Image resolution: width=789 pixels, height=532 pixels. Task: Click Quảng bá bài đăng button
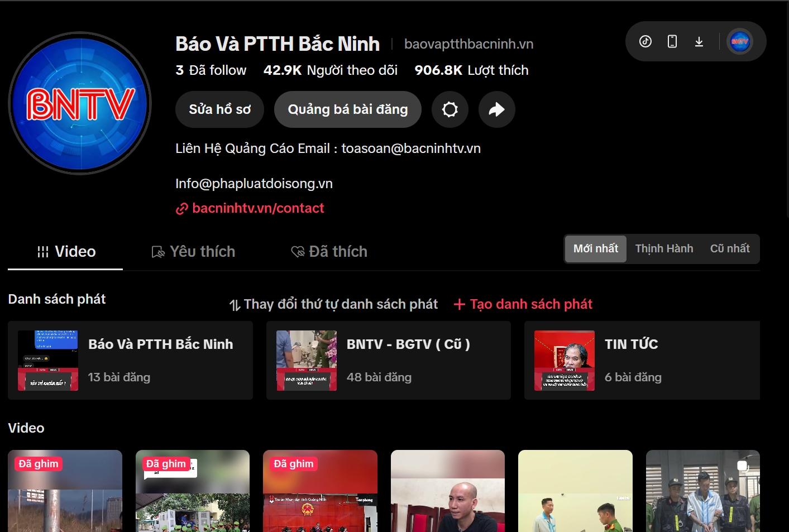[348, 109]
